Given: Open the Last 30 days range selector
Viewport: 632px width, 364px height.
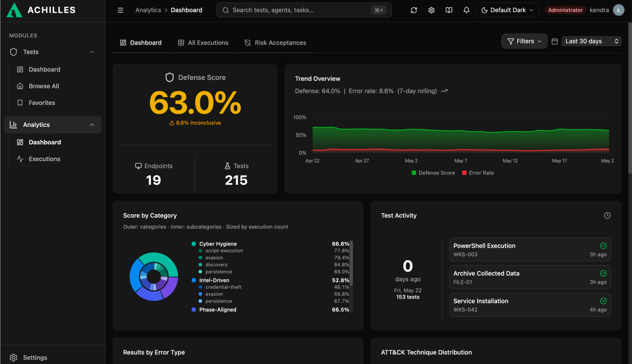Looking at the screenshot, I should pyautogui.click(x=591, y=41).
